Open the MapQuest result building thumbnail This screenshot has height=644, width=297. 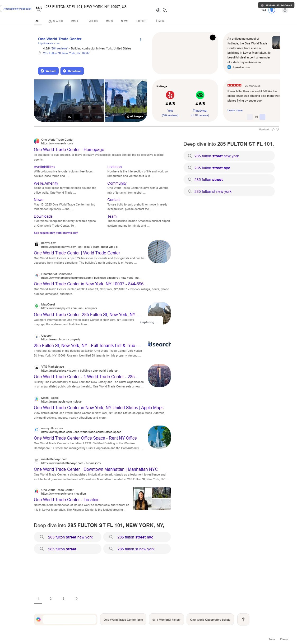pos(159,313)
